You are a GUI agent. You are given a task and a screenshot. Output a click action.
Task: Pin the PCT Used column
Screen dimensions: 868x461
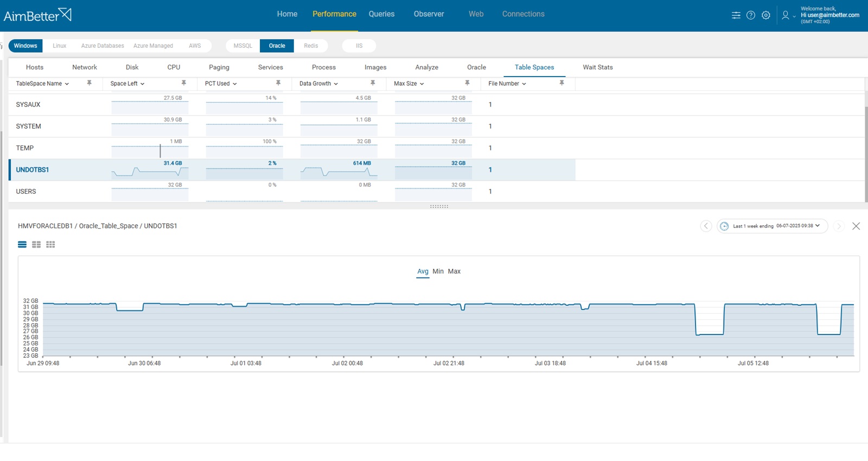pos(278,83)
